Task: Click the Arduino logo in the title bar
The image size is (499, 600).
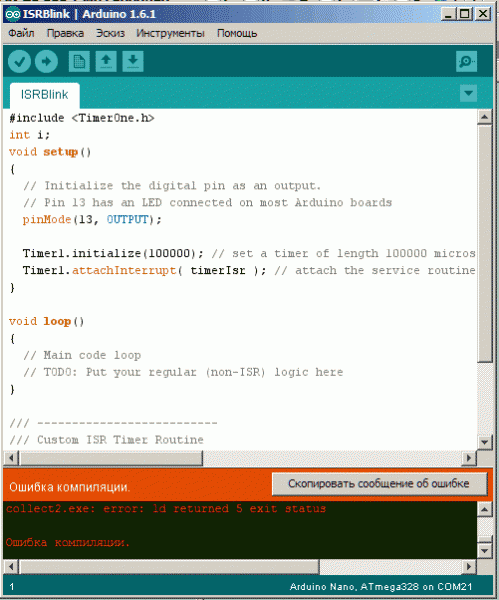Action: click(x=13, y=14)
